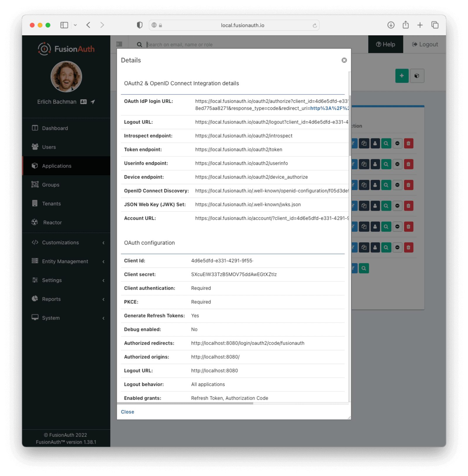Click the Logout button
This screenshot has width=468, height=476.
tap(425, 44)
